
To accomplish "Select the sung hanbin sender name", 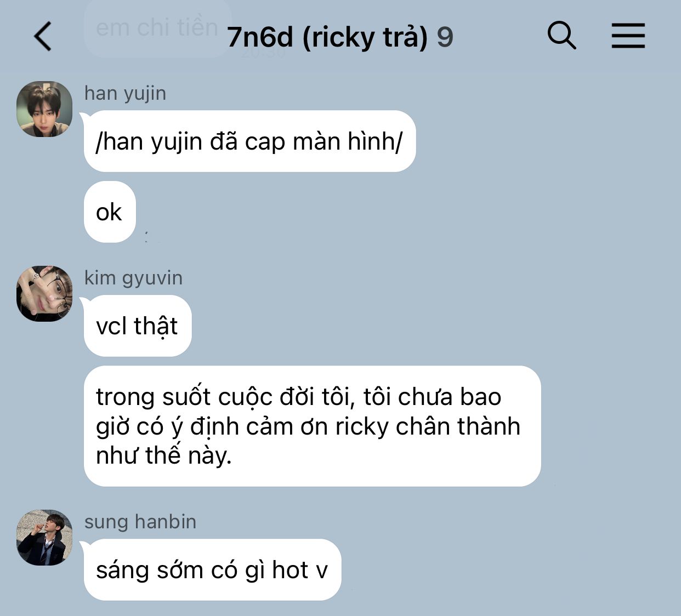I will (x=140, y=522).
